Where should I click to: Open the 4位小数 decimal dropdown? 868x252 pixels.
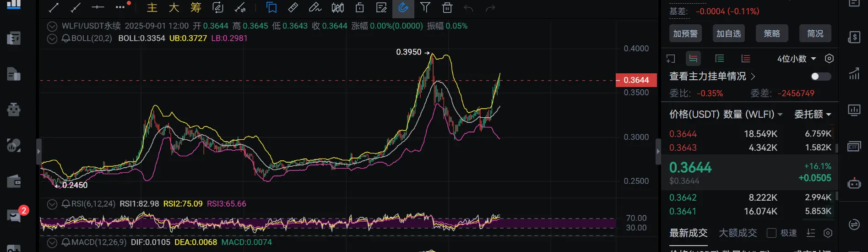[797, 59]
